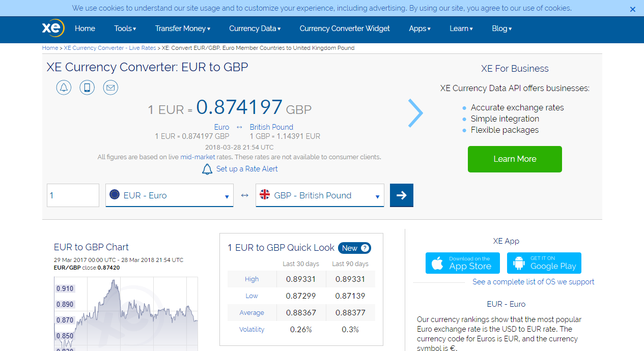Click the mid-market rates link
The height and width of the screenshot is (351, 644).
coord(198,157)
